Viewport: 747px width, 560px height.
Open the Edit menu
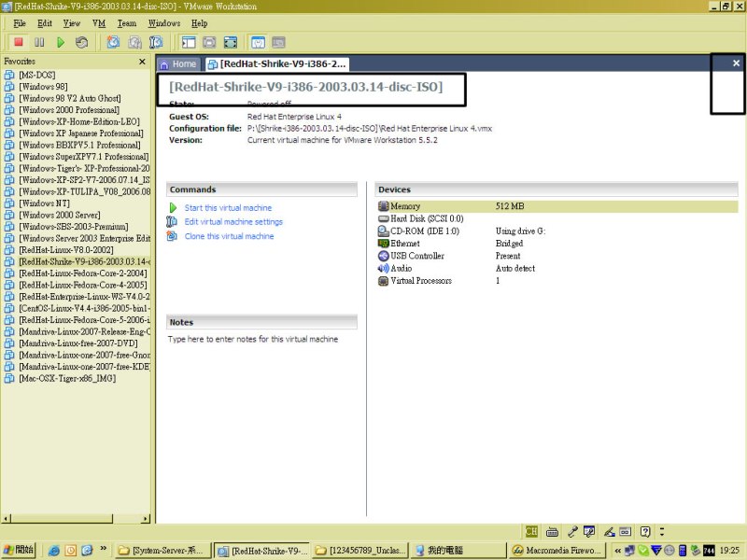tap(45, 23)
